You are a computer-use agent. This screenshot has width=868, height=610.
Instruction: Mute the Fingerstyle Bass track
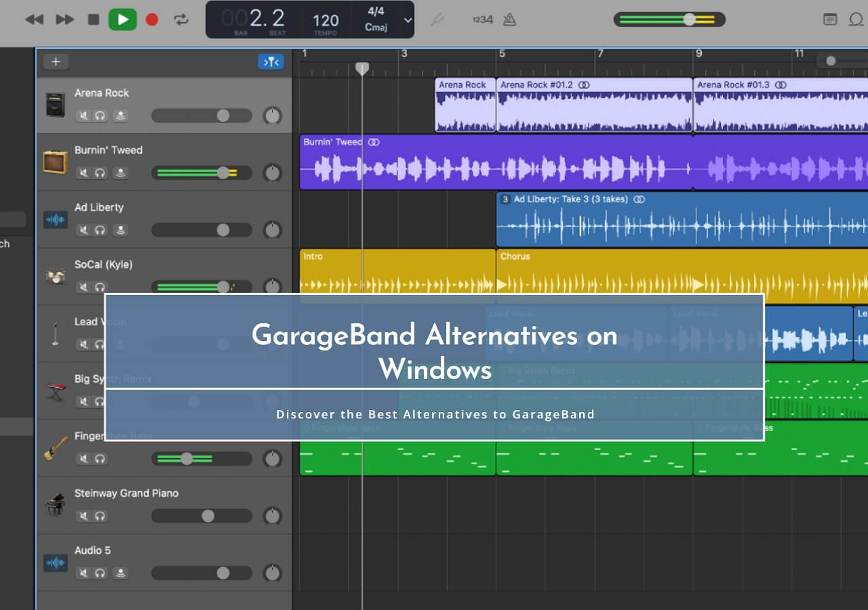click(x=83, y=459)
